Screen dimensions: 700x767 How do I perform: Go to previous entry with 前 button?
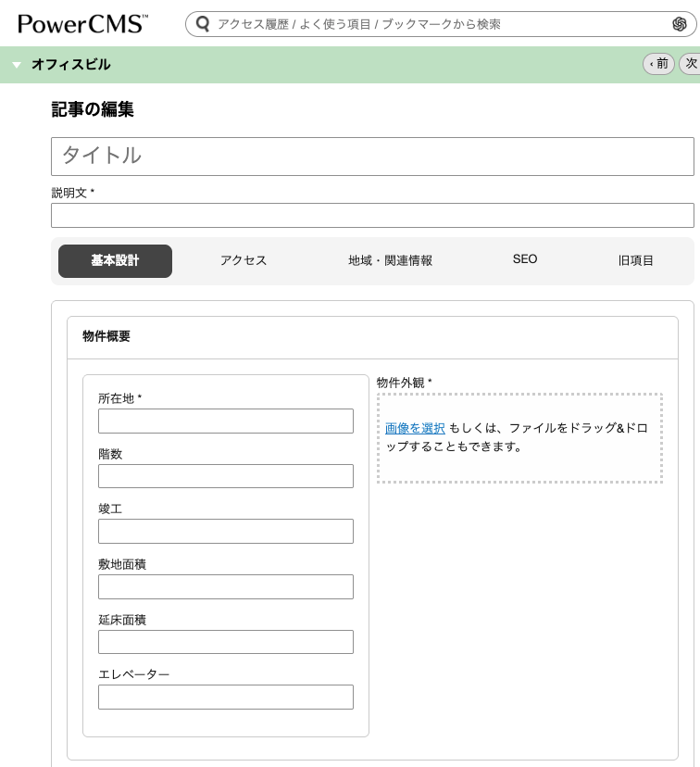click(658, 64)
